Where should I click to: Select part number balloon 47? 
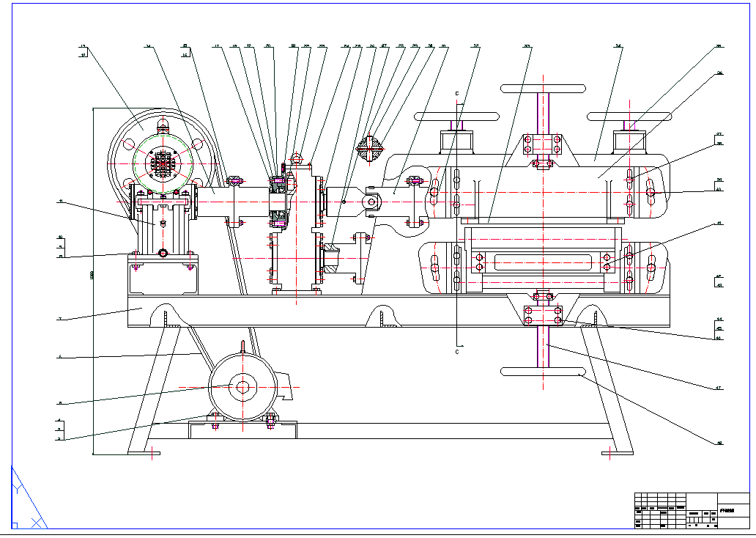(719, 387)
